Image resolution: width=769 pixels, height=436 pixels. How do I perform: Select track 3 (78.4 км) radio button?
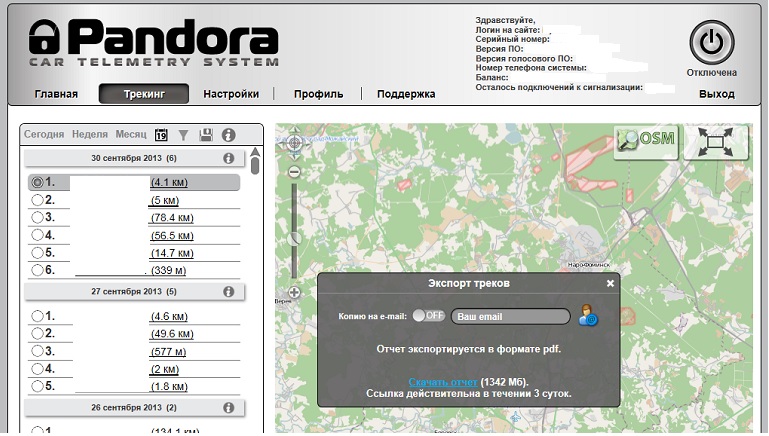[38, 218]
